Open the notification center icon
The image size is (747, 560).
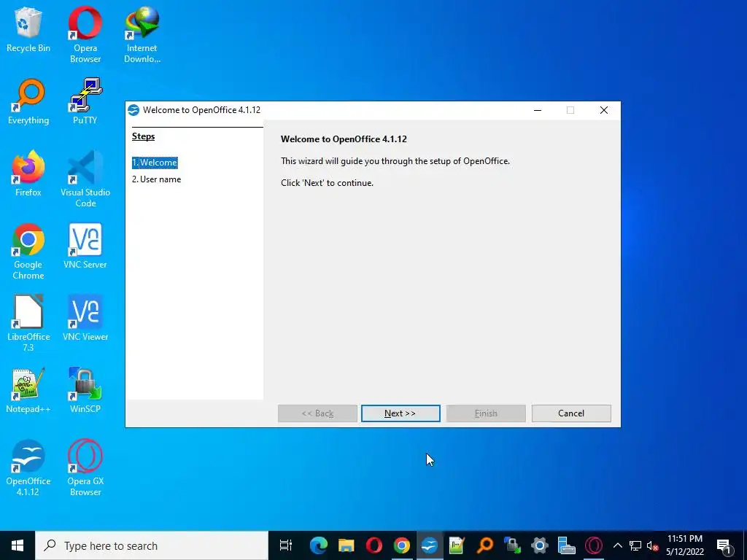coord(724,545)
